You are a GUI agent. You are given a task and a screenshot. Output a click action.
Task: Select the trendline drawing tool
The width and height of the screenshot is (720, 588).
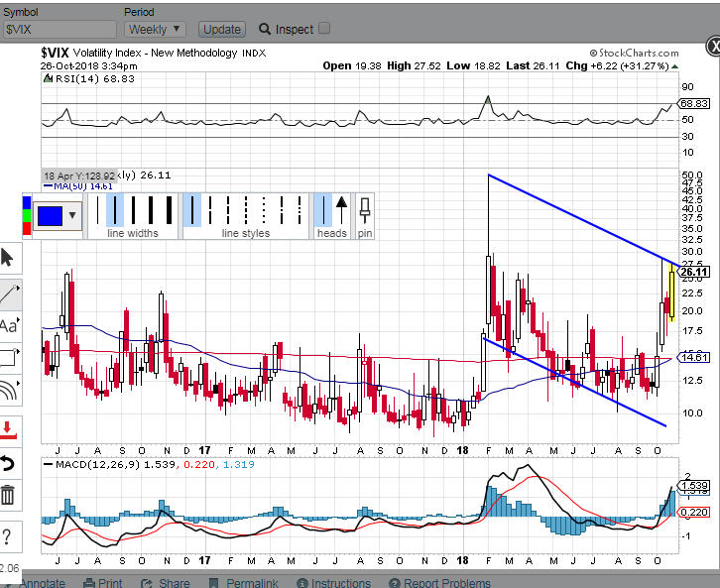[x=8, y=292]
